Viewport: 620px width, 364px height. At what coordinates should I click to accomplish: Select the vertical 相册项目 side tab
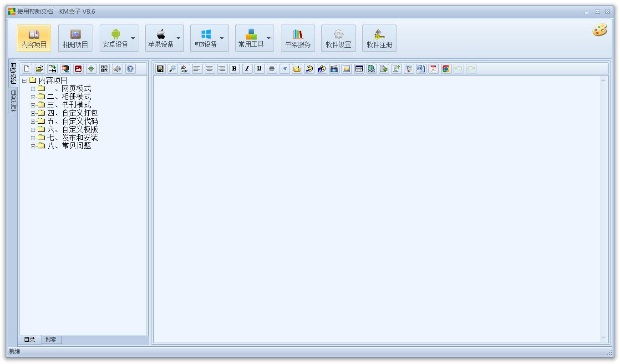[13, 101]
